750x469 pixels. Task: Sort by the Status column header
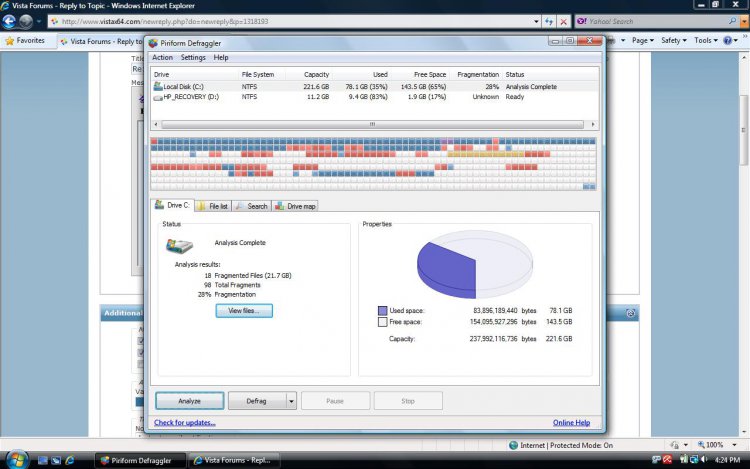[515, 75]
